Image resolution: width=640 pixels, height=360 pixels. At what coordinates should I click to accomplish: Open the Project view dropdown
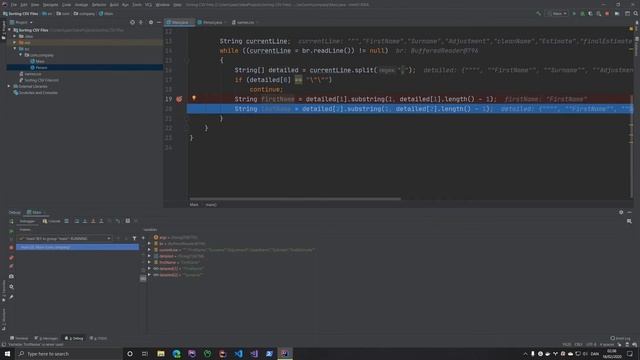[x=21, y=22]
